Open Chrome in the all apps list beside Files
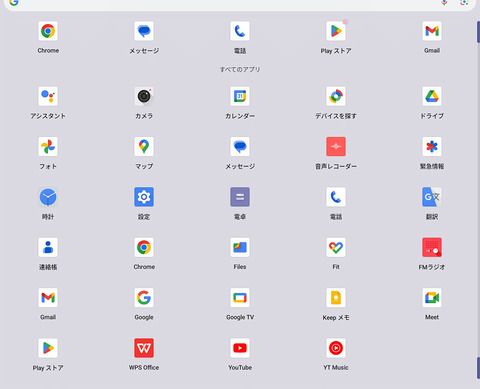The image size is (480, 389). 144,247
